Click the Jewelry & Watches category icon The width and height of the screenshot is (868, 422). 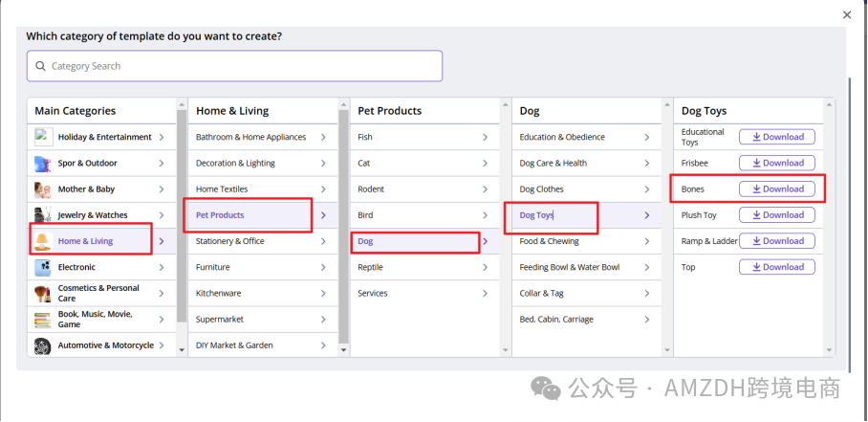coord(43,215)
